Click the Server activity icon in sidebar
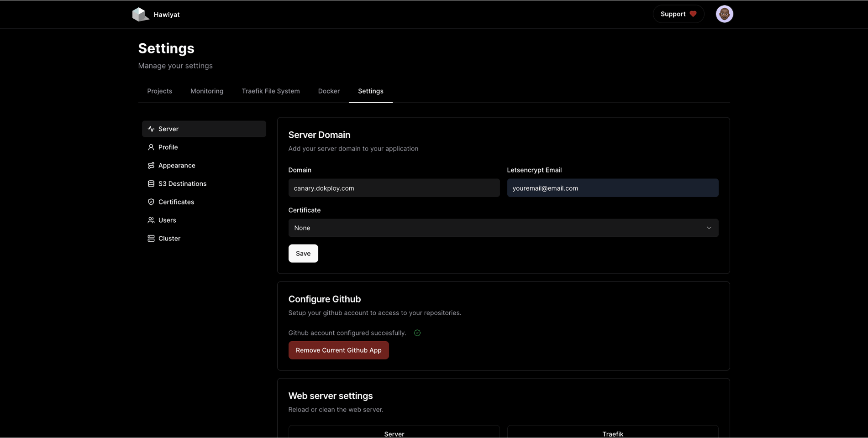 click(x=151, y=129)
